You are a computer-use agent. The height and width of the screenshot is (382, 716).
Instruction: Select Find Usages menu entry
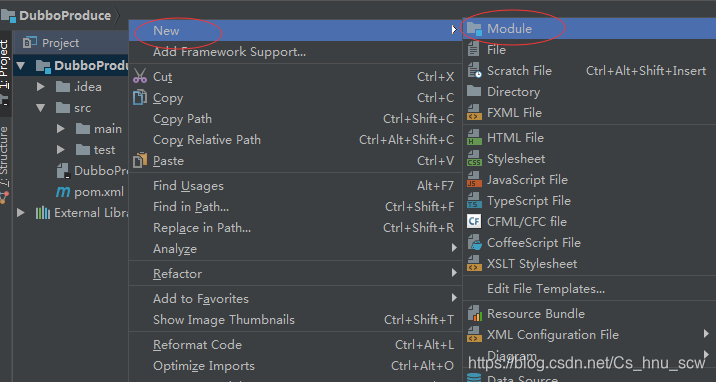click(x=295, y=186)
